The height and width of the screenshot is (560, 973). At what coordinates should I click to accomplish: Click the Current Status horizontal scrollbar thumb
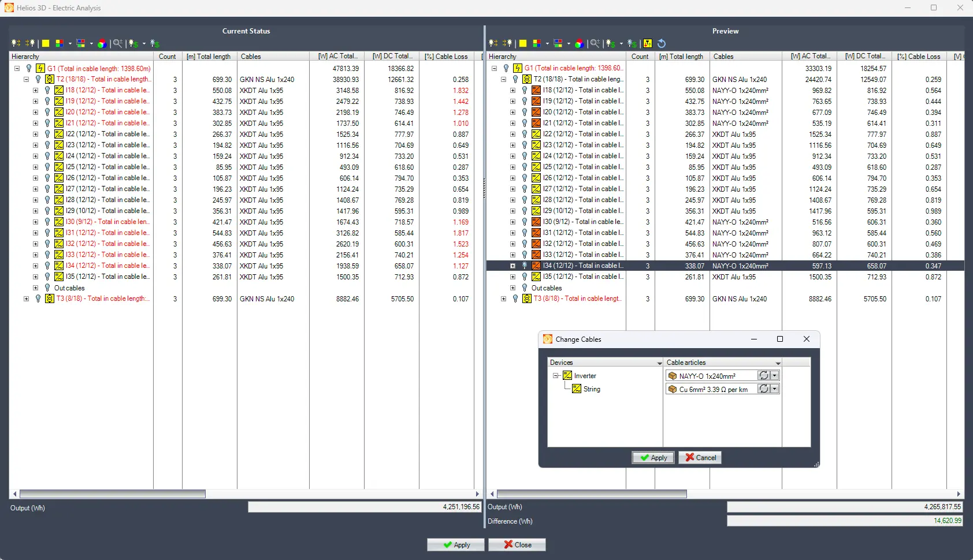coord(113,494)
